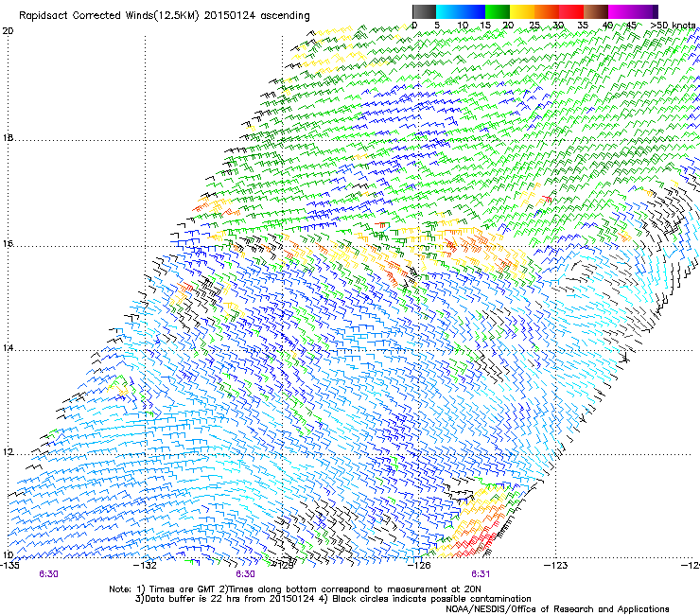Click the purple '6:31' time label
This screenshot has height=615, width=700.
coord(481,574)
